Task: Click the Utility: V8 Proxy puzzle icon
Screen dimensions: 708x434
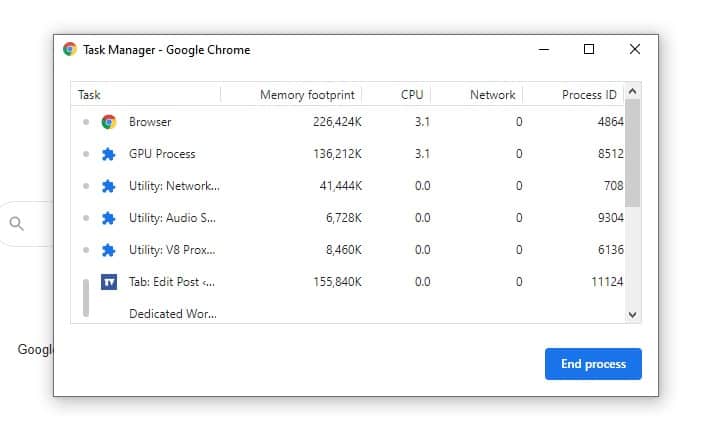Action: tap(108, 250)
